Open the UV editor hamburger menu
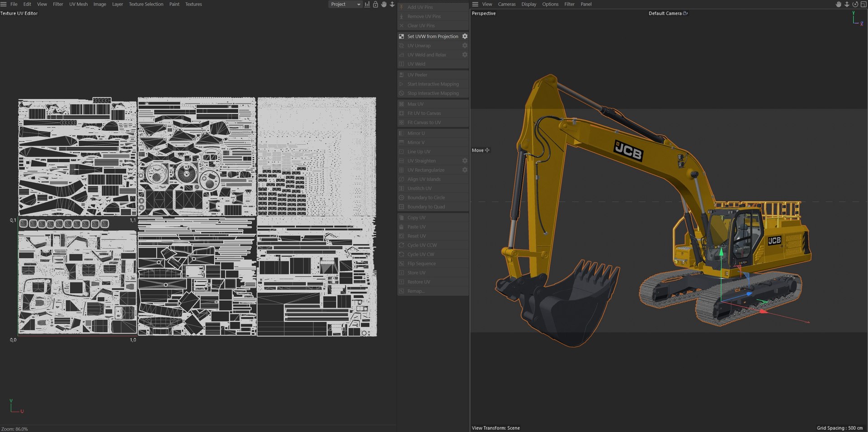This screenshot has height=432, width=868. [4, 4]
